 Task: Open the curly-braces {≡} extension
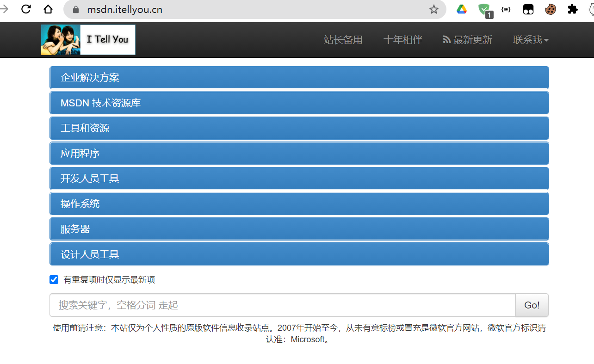tap(506, 9)
